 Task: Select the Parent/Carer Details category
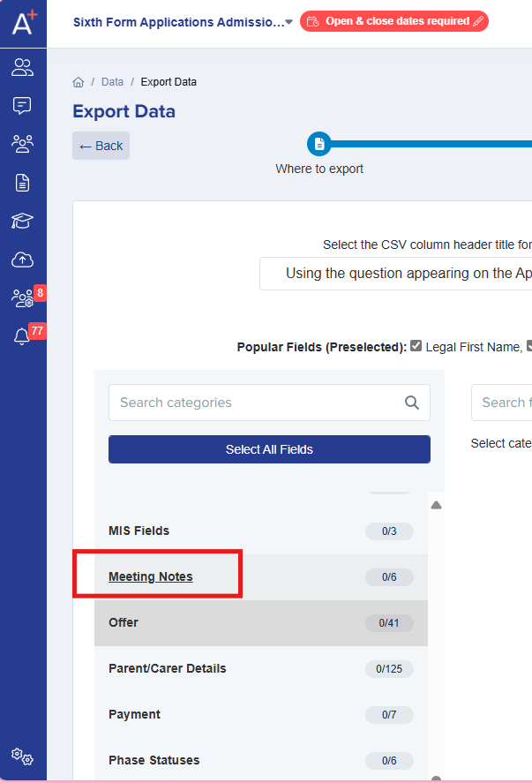click(167, 669)
